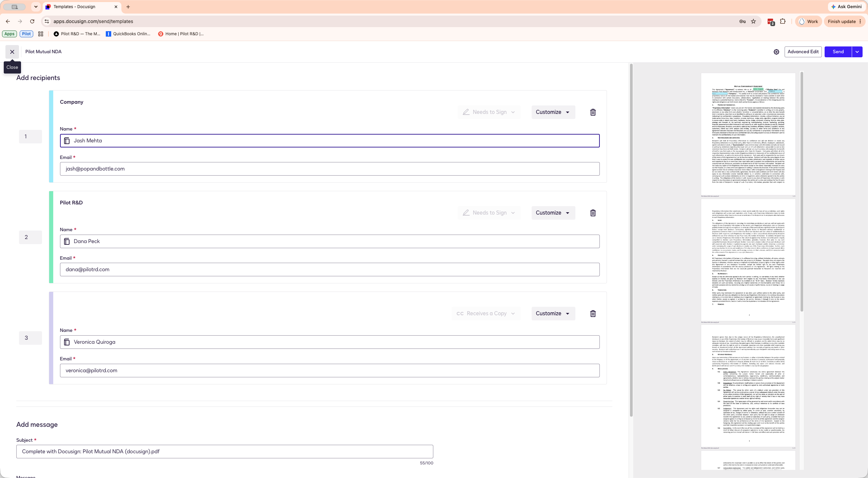
Task: Click the Finish update button
Action: click(844, 21)
